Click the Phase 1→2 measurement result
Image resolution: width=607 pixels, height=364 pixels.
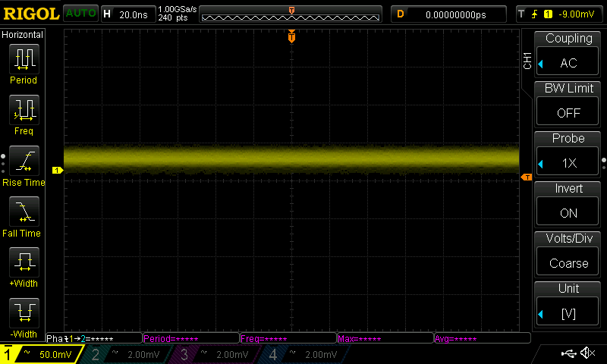coord(94,338)
